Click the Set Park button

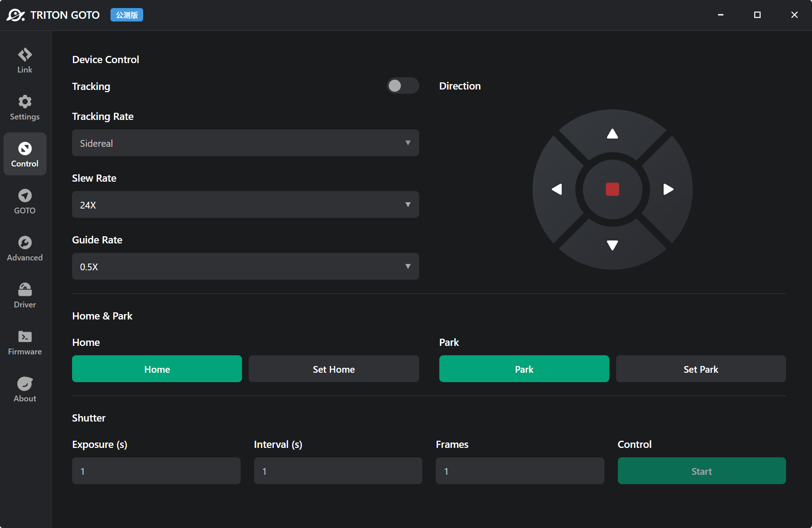point(701,369)
